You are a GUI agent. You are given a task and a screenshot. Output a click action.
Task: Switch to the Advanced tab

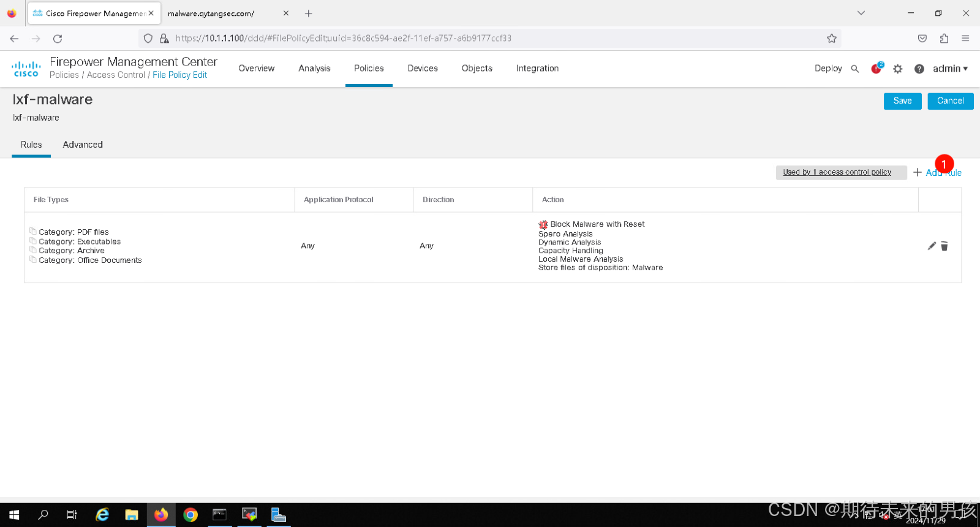click(83, 145)
